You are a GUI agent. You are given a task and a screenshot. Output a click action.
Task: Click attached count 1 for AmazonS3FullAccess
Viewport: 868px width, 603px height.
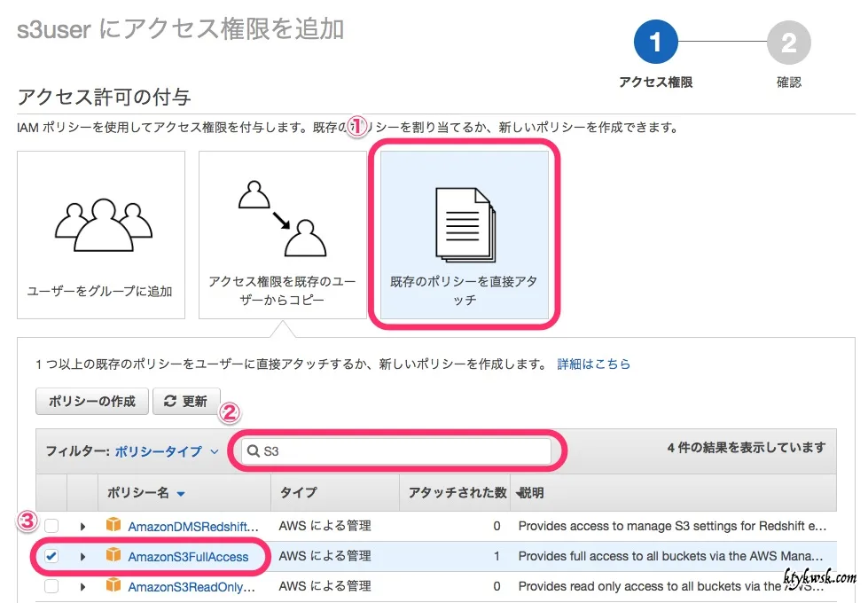tap(497, 556)
